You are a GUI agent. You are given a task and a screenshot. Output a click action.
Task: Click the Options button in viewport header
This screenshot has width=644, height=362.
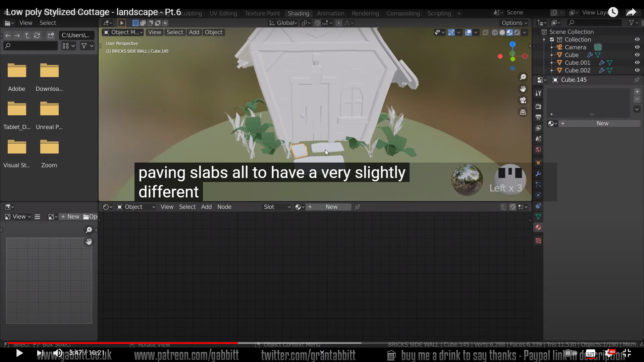pos(514,23)
